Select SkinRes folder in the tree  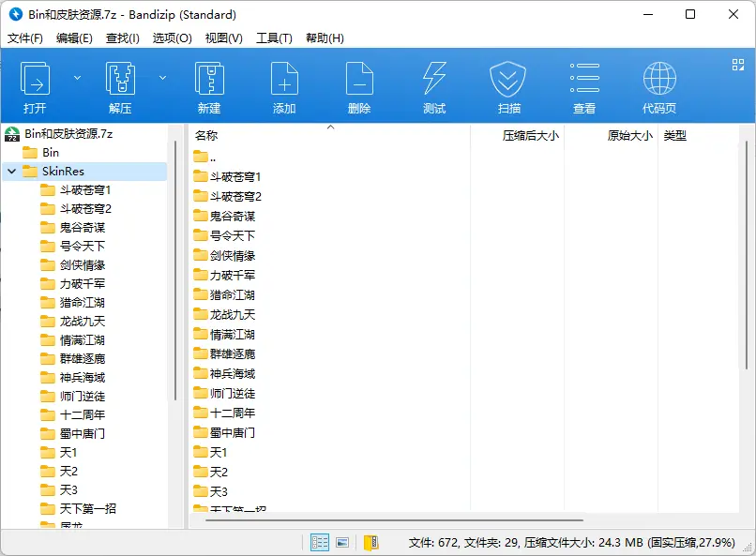click(x=63, y=171)
